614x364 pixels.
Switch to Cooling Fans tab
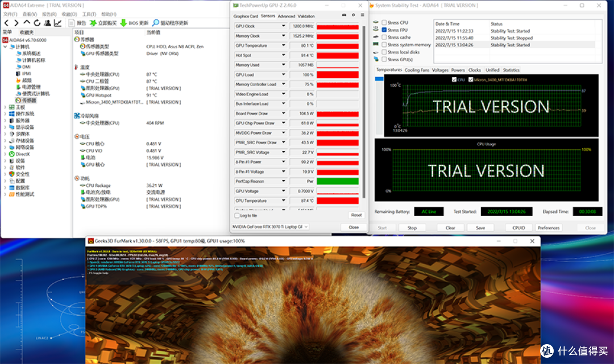417,70
